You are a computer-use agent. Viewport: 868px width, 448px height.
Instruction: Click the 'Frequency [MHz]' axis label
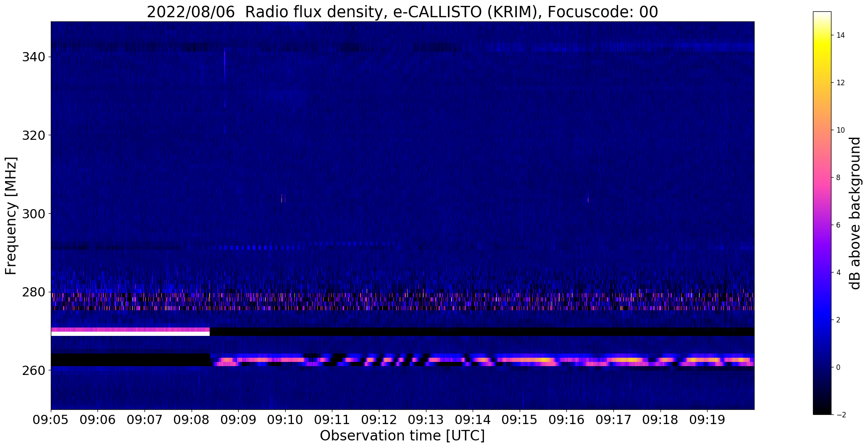[11, 216]
